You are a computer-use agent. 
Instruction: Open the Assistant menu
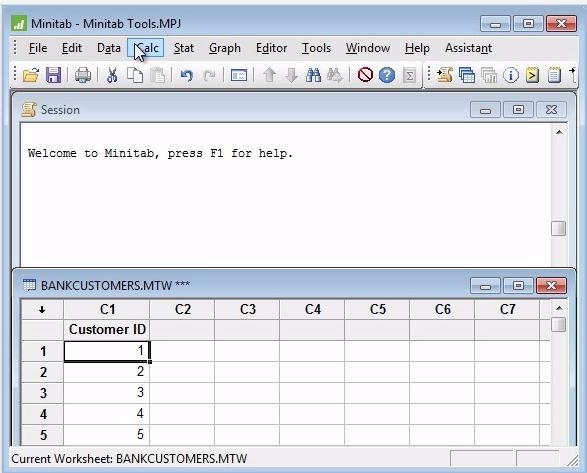(468, 48)
